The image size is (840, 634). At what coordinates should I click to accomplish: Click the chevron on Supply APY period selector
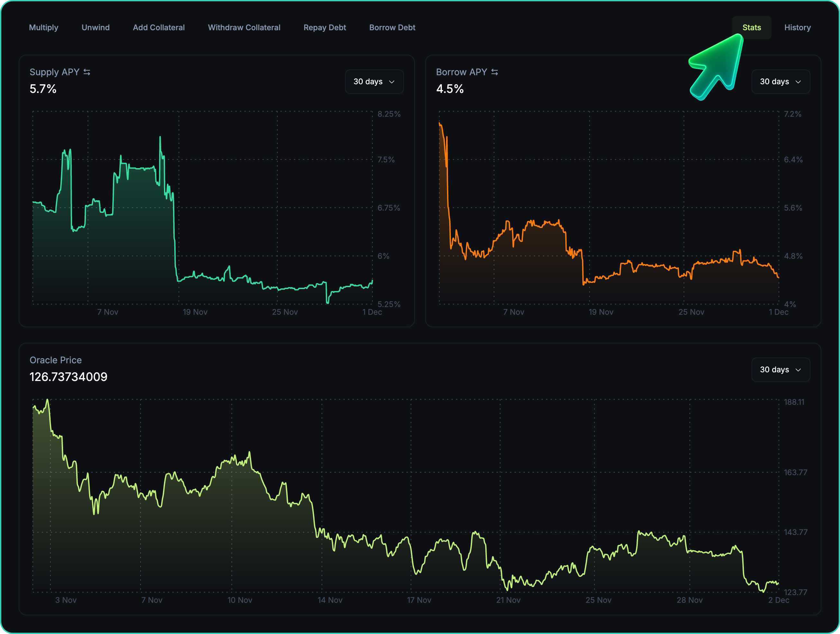391,82
